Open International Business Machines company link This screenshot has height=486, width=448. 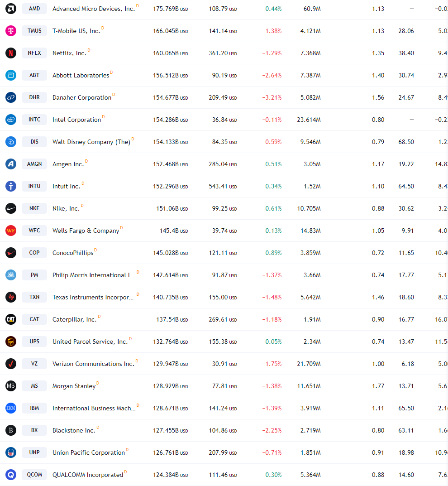94,408
